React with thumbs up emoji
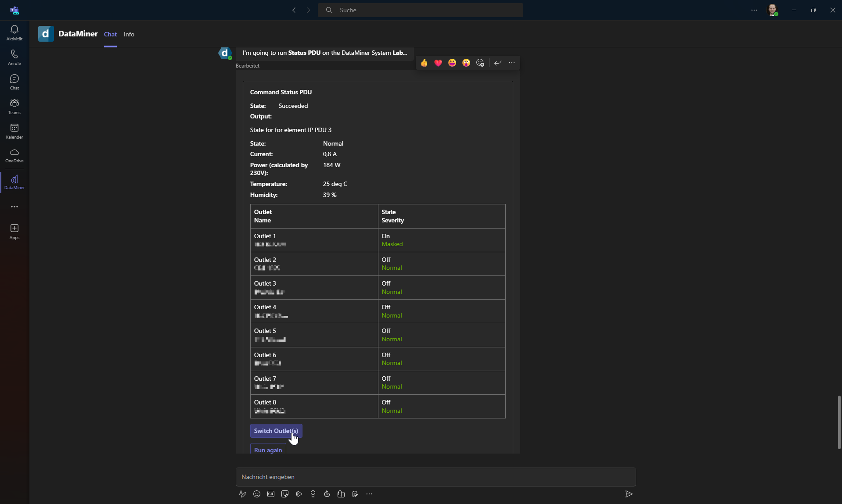 click(424, 63)
